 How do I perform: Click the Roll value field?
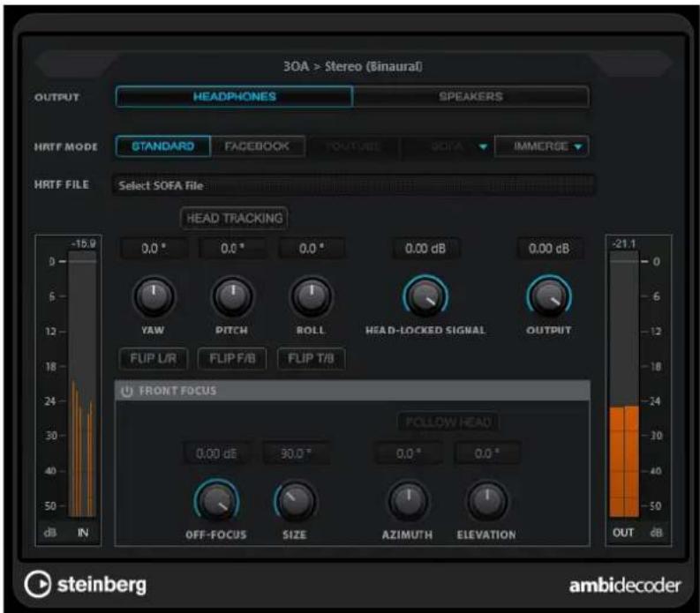(312, 249)
